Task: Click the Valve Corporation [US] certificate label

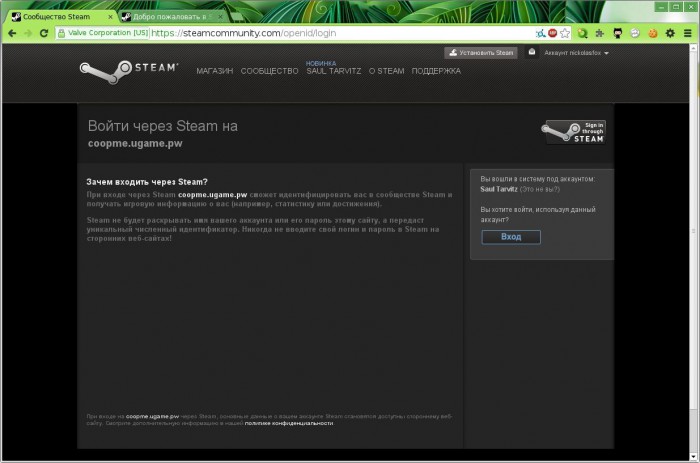Action: (x=108, y=33)
